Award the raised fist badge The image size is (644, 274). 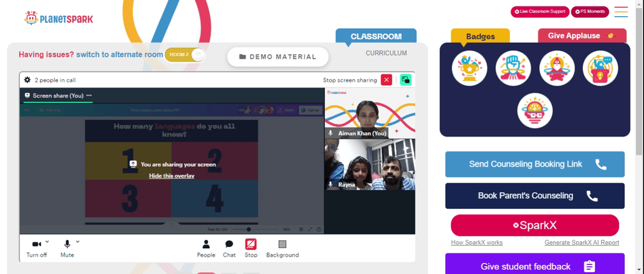tap(513, 68)
